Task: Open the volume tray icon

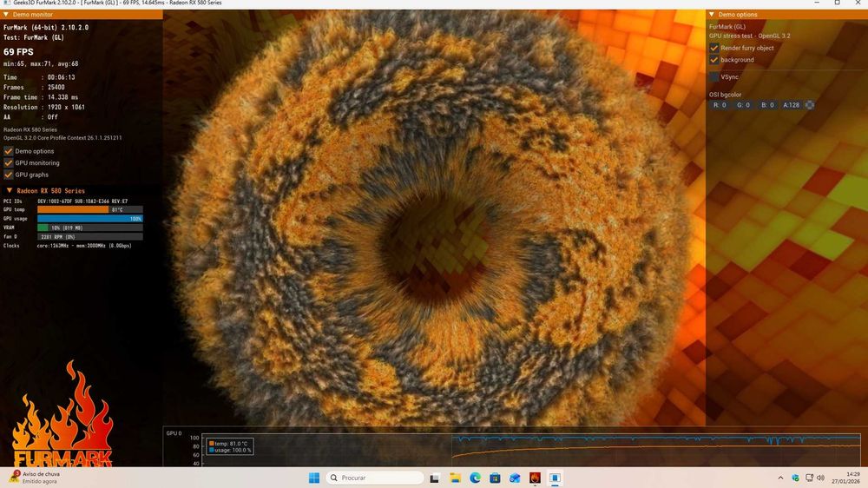Action: click(x=820, y=478)
